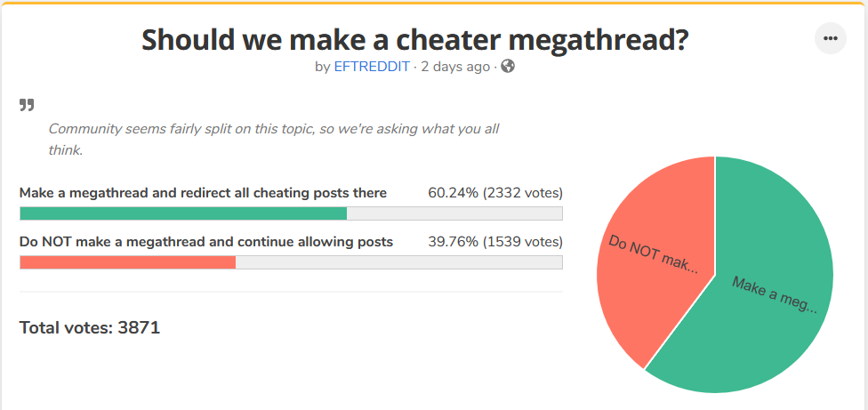
Task: Click the empty gray part of the megathread bar
Action: (x=454, y=213)
